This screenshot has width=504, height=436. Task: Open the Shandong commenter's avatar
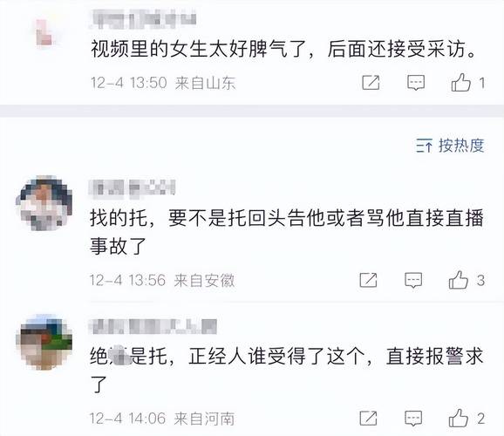[x=44, y=32]
